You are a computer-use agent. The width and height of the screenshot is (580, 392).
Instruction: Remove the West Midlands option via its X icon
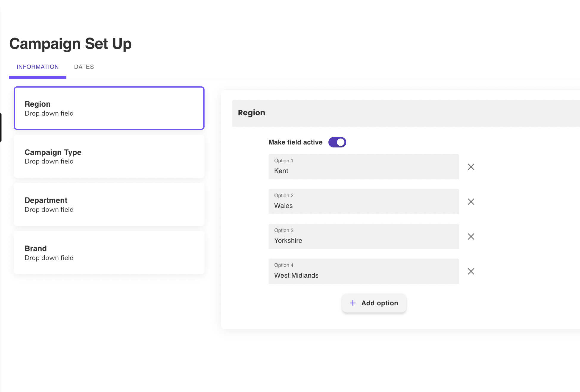tap(471, 271)
